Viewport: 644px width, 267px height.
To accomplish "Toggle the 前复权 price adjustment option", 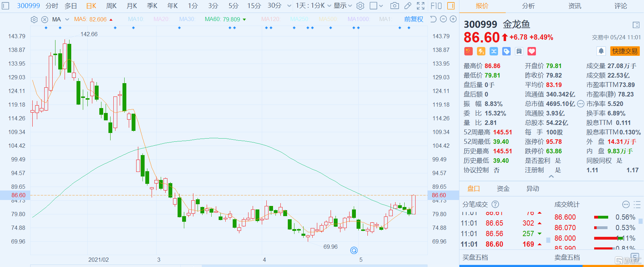I will click(413, 19).
